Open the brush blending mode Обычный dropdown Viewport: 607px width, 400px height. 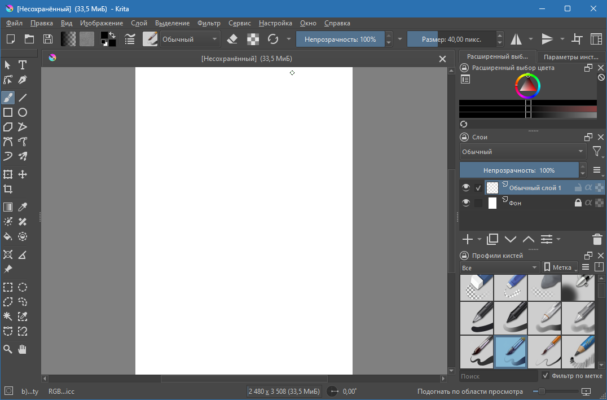point(190,39)
